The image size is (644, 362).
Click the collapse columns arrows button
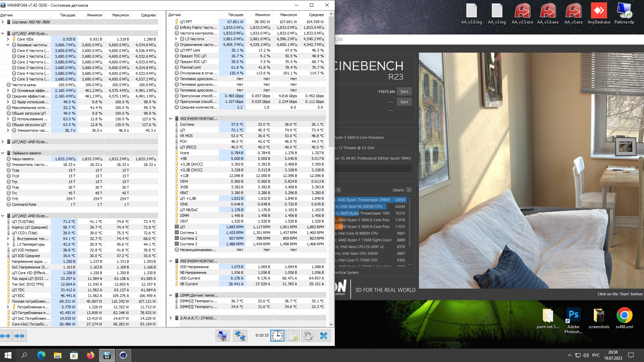19,336
